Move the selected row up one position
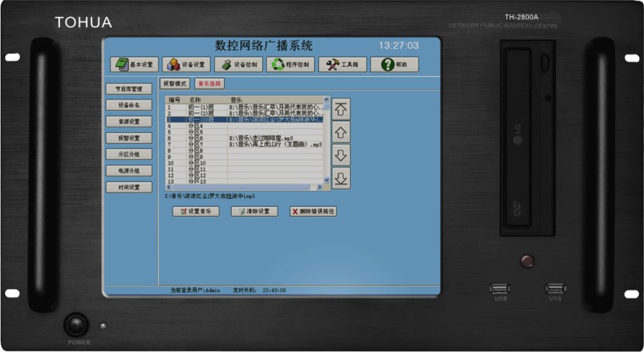 (341, 132)
